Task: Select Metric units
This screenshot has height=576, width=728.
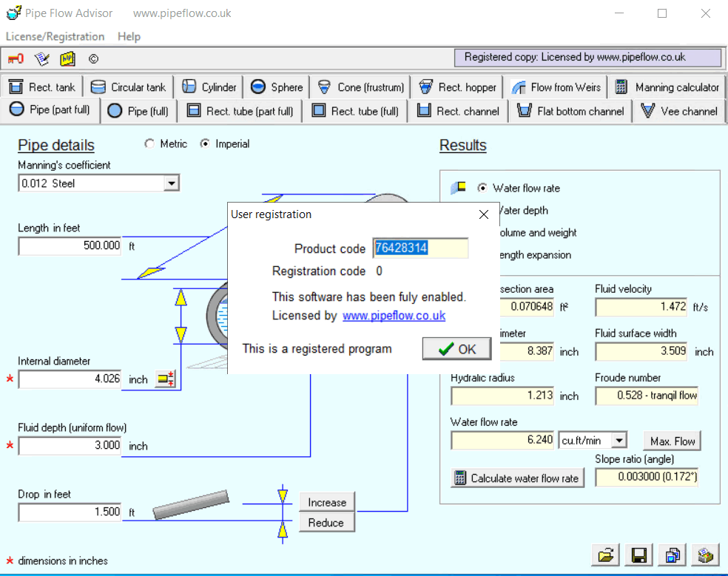Action: (149, 144)
